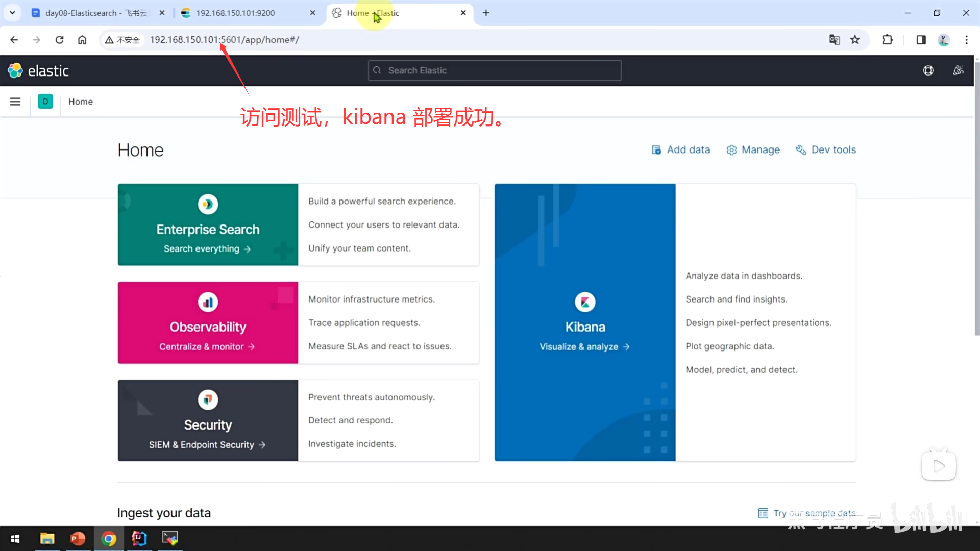The width and height of the screenshot is (980, 551).
Task: Bookmark page with the star icon
Action: 855,40
